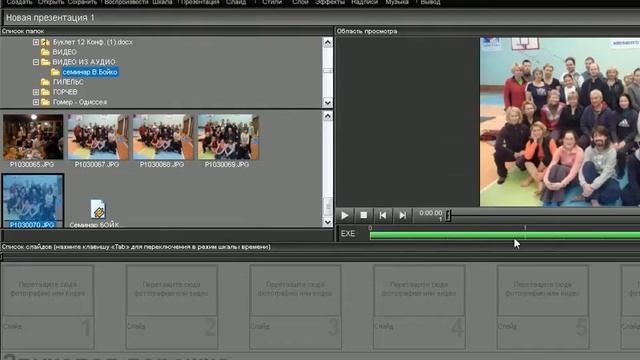Open the Эффекты menu

(x=330, y=2)
